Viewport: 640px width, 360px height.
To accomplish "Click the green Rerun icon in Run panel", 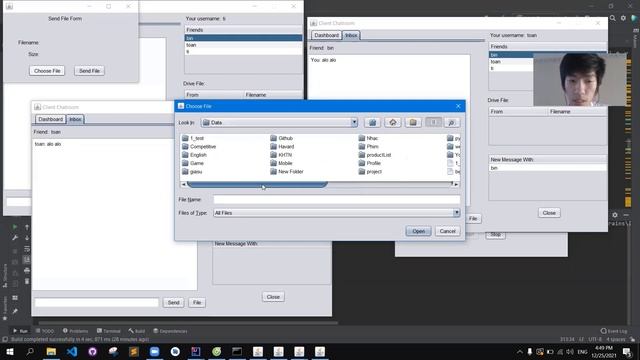I will (15, 227).
